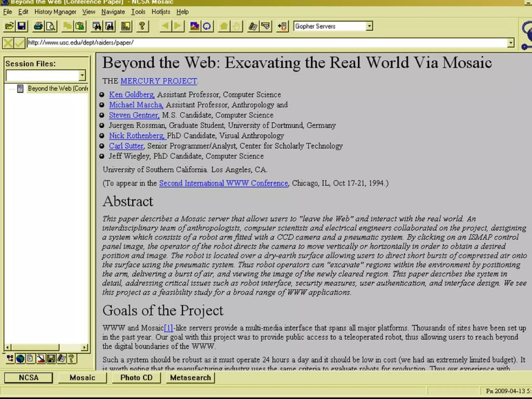Follow the MERCURY PROJECT link
Screen dimensions: 532x399
158,81
